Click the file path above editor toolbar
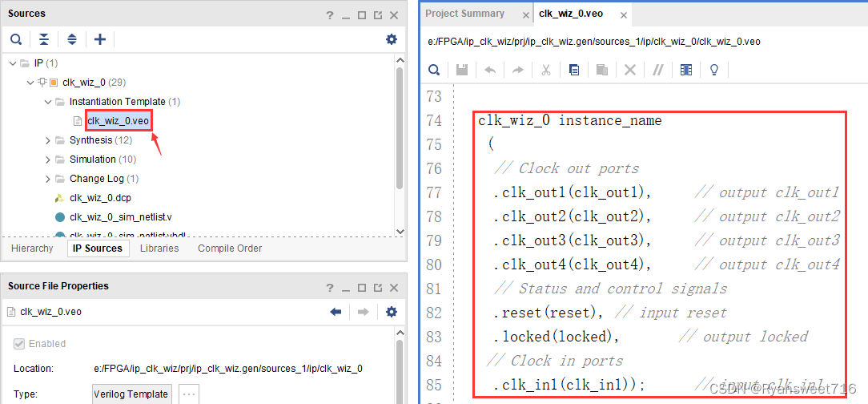 [x=594, y=41]
